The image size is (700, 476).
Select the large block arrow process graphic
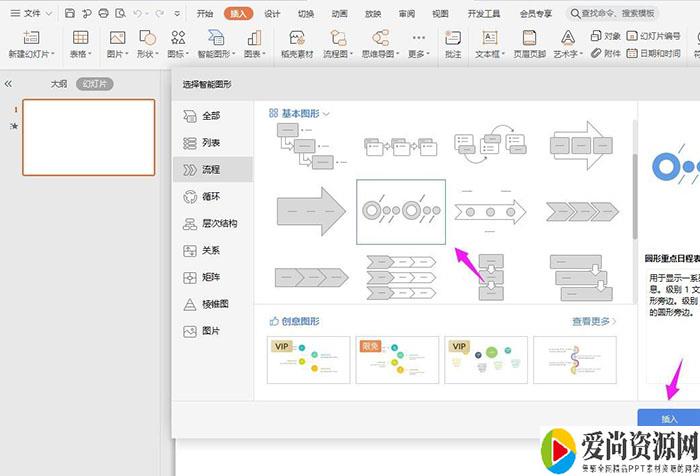point(311,211)
